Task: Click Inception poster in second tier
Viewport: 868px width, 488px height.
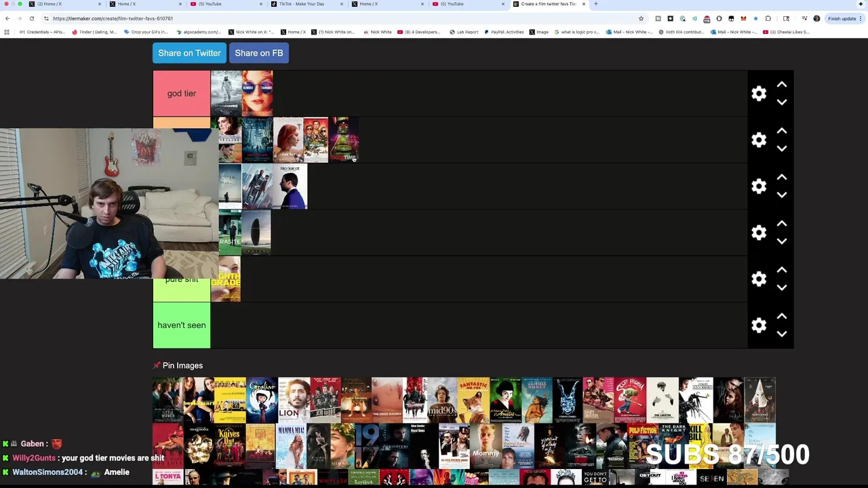Action: point(257,140)
